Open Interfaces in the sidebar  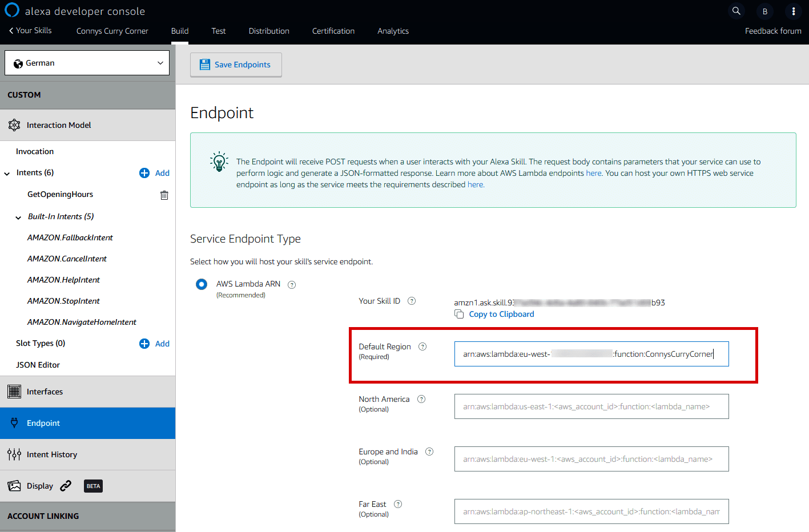pyautogui.click(x=45, y=392)
